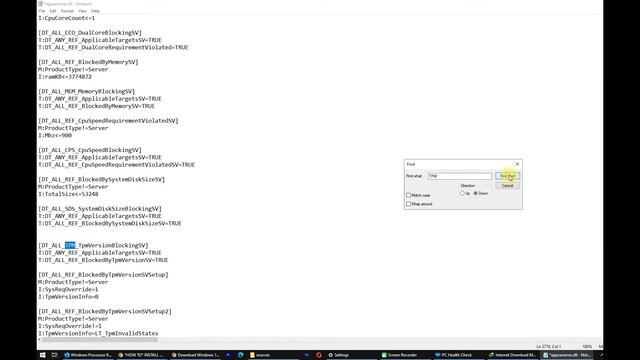Click the line [DT_ALL_MEM_MemoryBlockingSV]

click(x=87, y=91)
